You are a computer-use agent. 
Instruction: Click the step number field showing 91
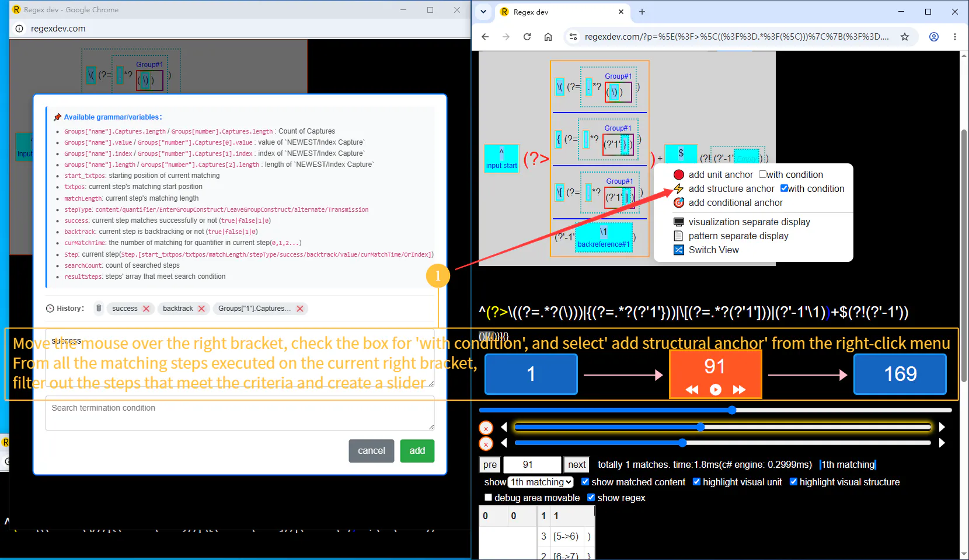point(532,464)
